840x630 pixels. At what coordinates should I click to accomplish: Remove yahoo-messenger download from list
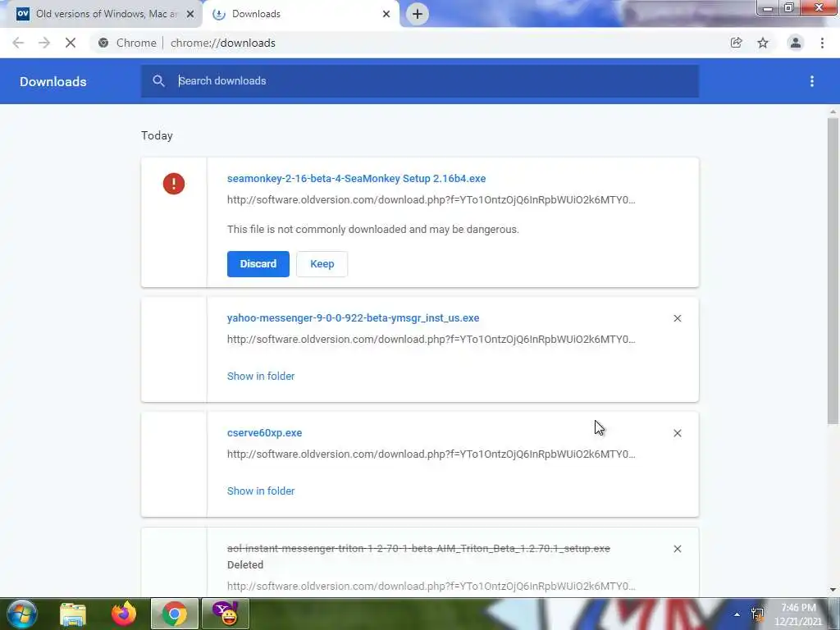[677, 318]
